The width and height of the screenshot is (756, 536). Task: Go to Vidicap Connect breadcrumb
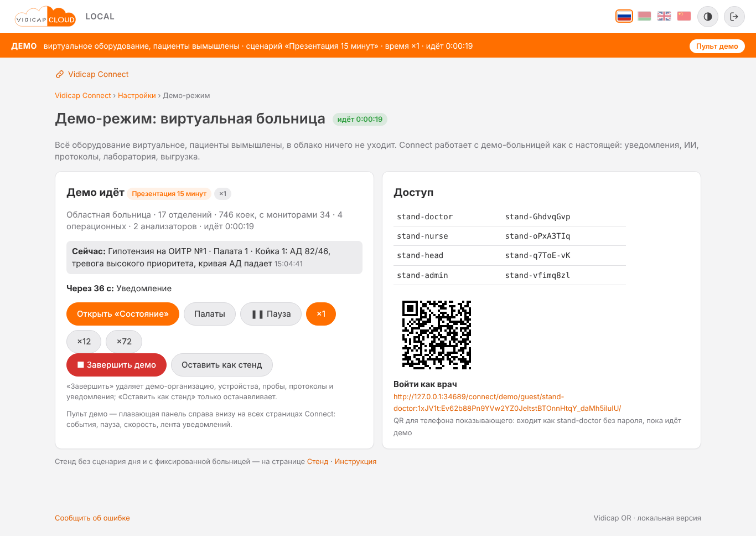pos(83,96)
